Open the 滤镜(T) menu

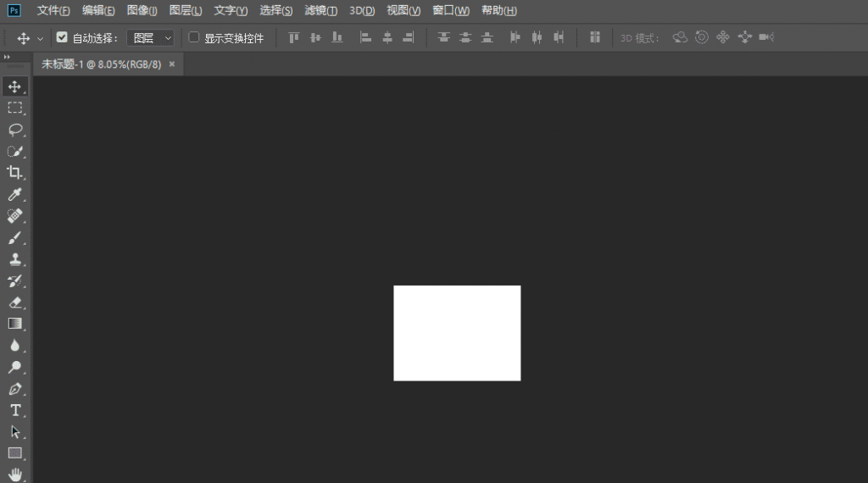(x=320, y=10)
